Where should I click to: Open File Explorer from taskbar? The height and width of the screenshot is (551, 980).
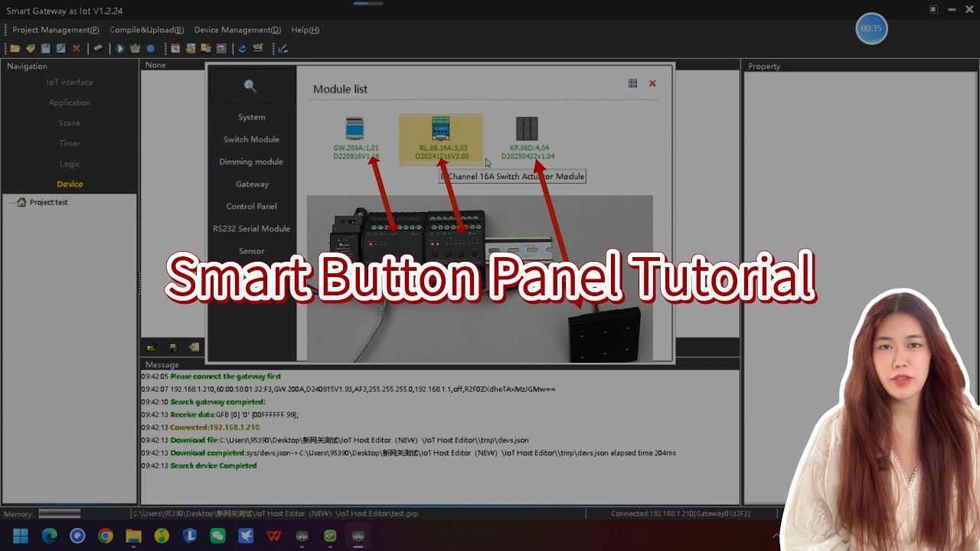tap(134, 536)
